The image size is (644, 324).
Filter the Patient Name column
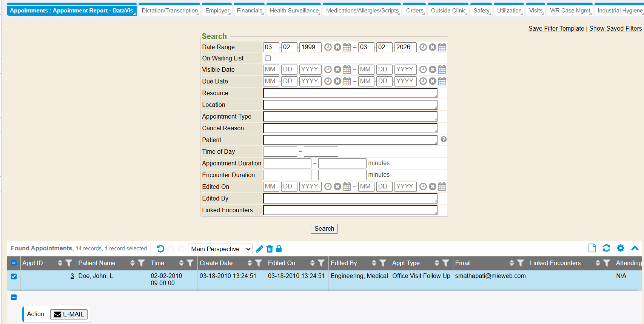tap(142, 263)
